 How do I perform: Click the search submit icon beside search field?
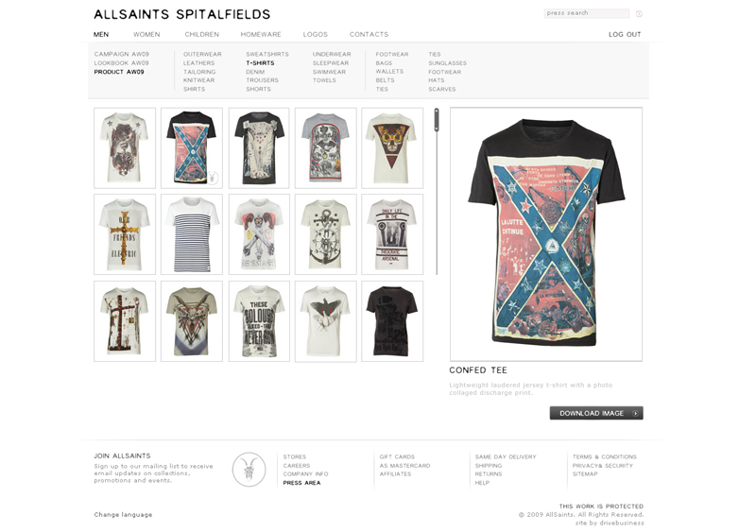click(x=639, y=13)
